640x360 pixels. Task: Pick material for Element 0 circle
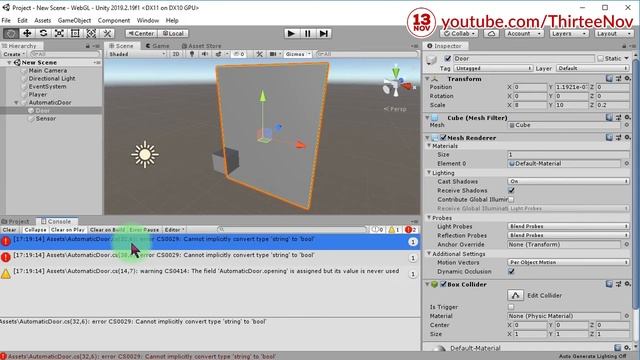627,163
